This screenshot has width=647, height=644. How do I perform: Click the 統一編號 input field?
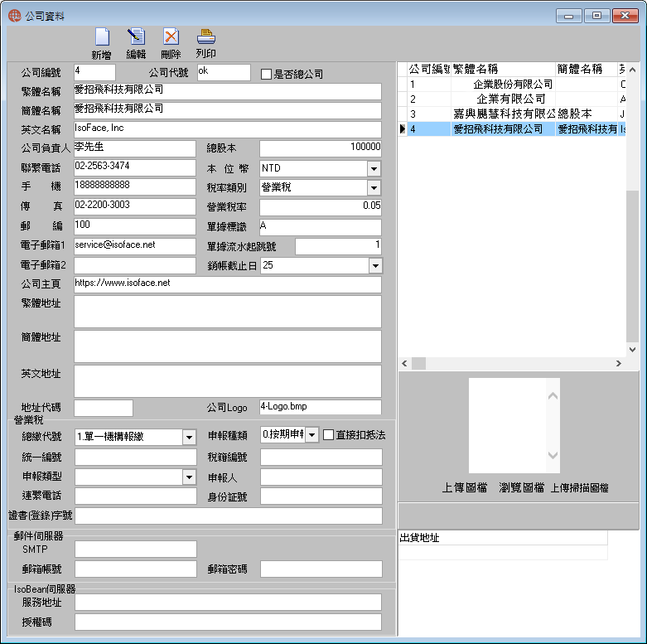[x=136, y=458]
